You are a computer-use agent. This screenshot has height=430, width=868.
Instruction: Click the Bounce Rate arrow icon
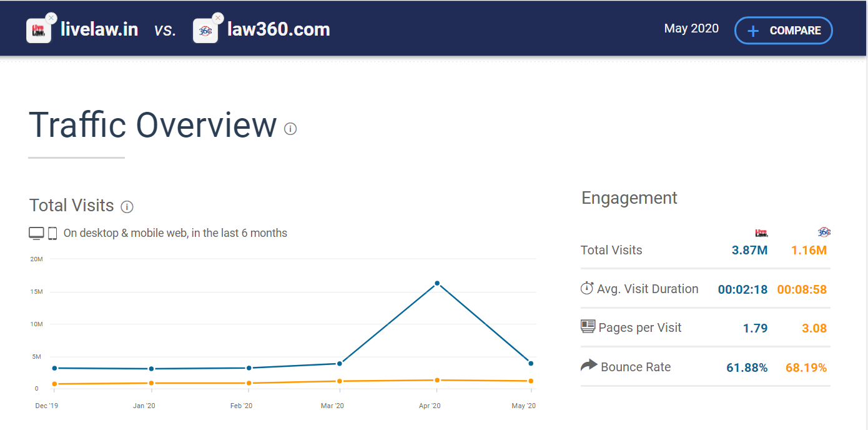(588, 366)
